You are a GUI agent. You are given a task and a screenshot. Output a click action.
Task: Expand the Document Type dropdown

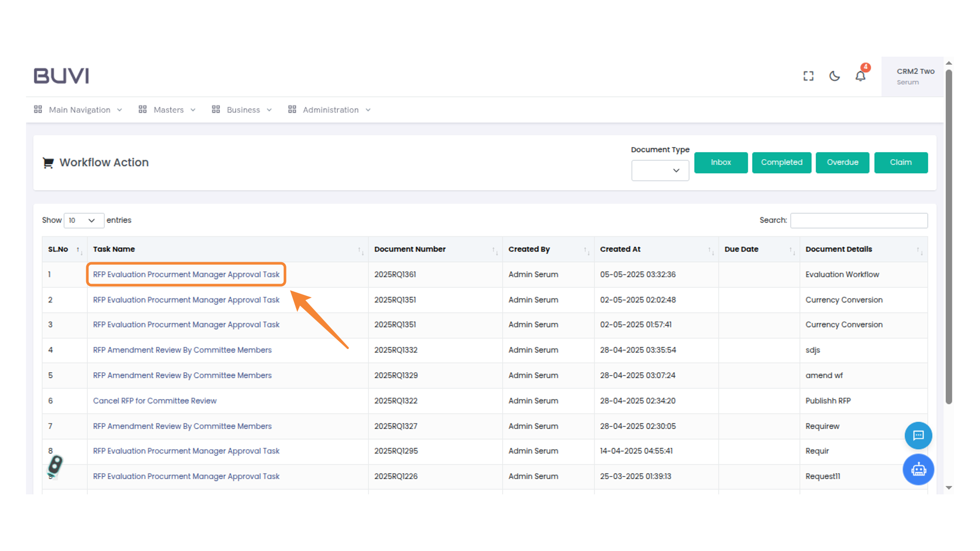tap(660, 170)
